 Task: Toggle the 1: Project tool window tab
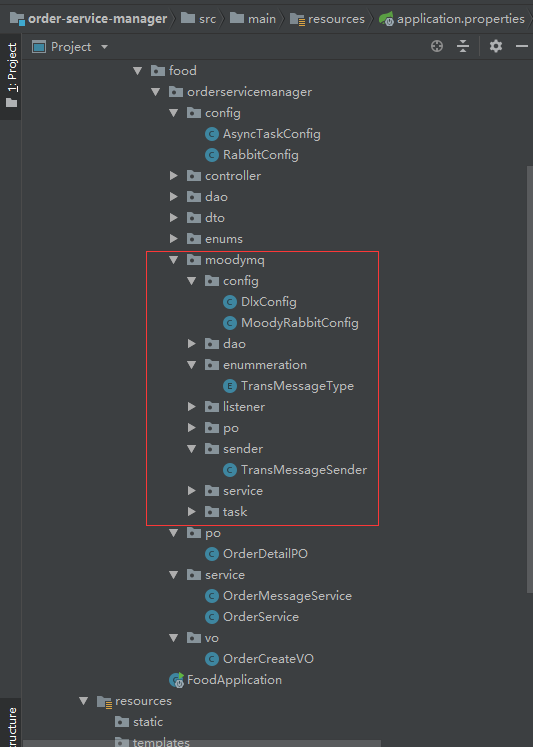pos(11,75)
